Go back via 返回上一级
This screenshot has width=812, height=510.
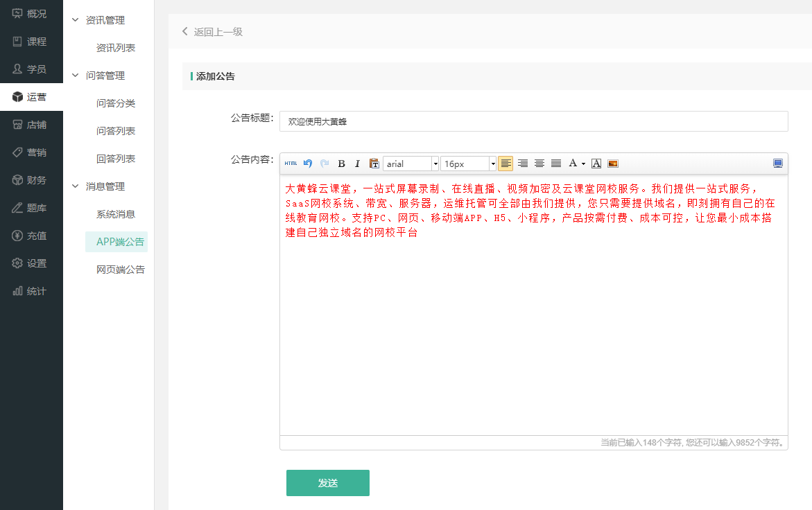(212, 32)
